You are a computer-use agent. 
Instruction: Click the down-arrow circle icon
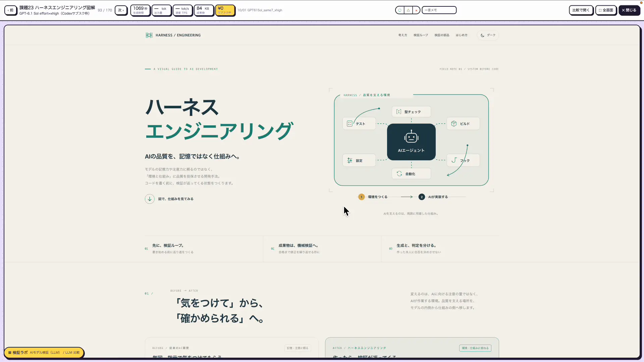(x=150, y=199)
